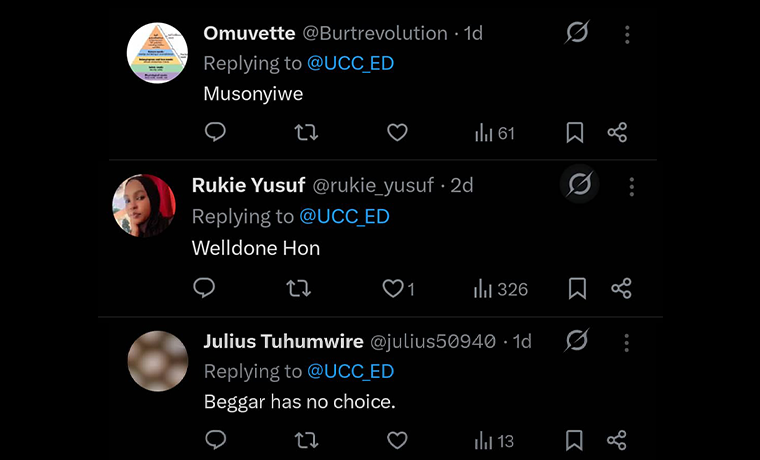Retweet Omuvette's Musonyiwe post
Image resolution: width=760 pixels, height=460 pixels.
(x=307, y=132)
